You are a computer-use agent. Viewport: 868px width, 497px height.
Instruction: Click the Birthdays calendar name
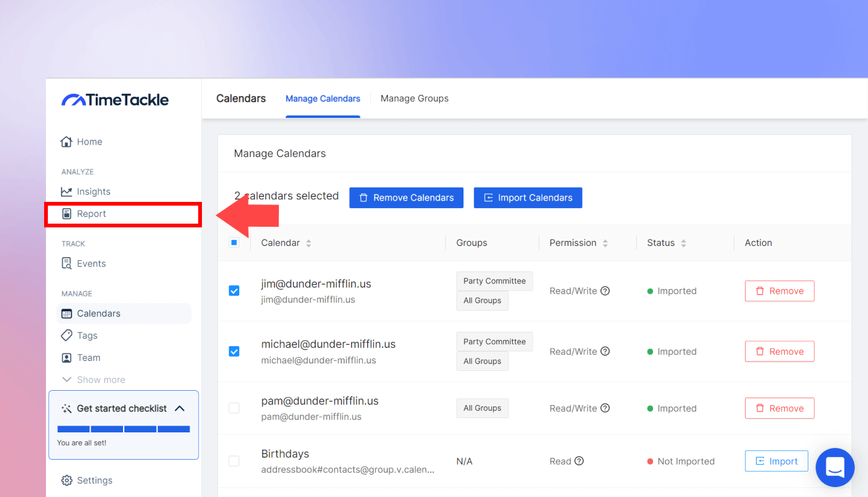coord(285,454)
